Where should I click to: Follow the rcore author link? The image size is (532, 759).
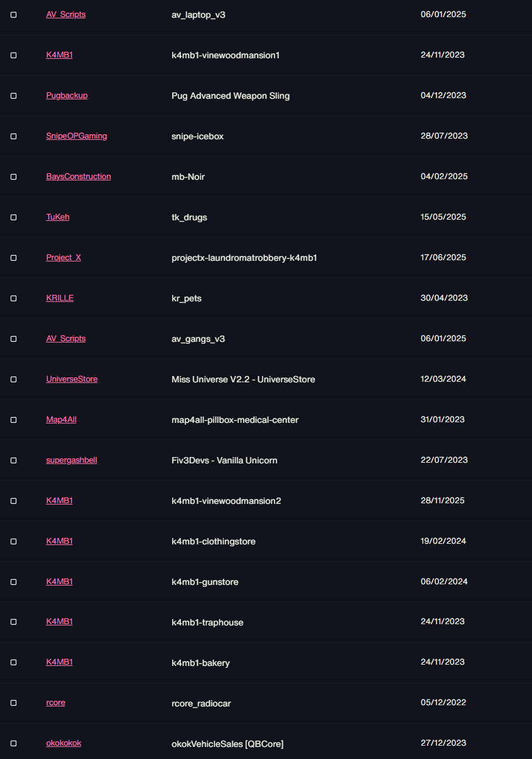click(56, 703)
